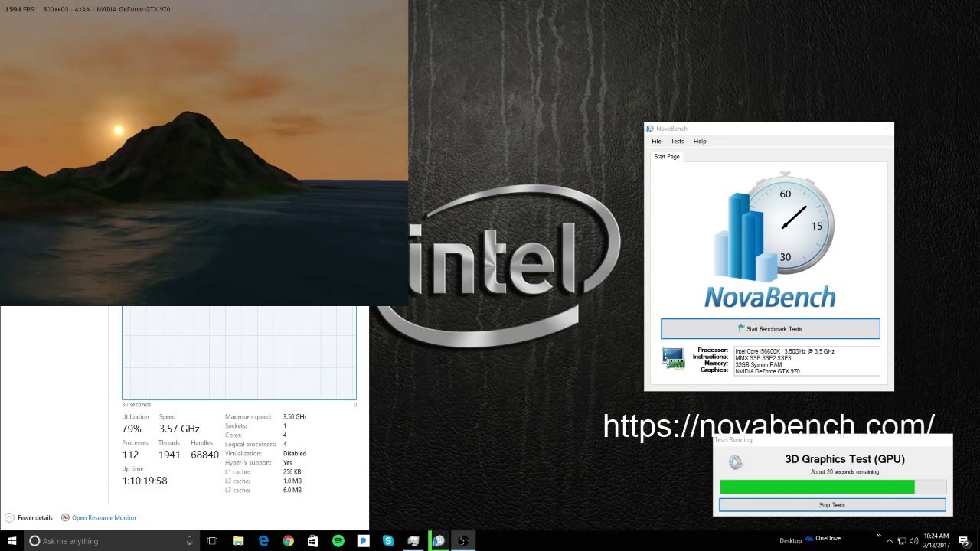Click the Hyper-V support Yes value

point(287,462)
